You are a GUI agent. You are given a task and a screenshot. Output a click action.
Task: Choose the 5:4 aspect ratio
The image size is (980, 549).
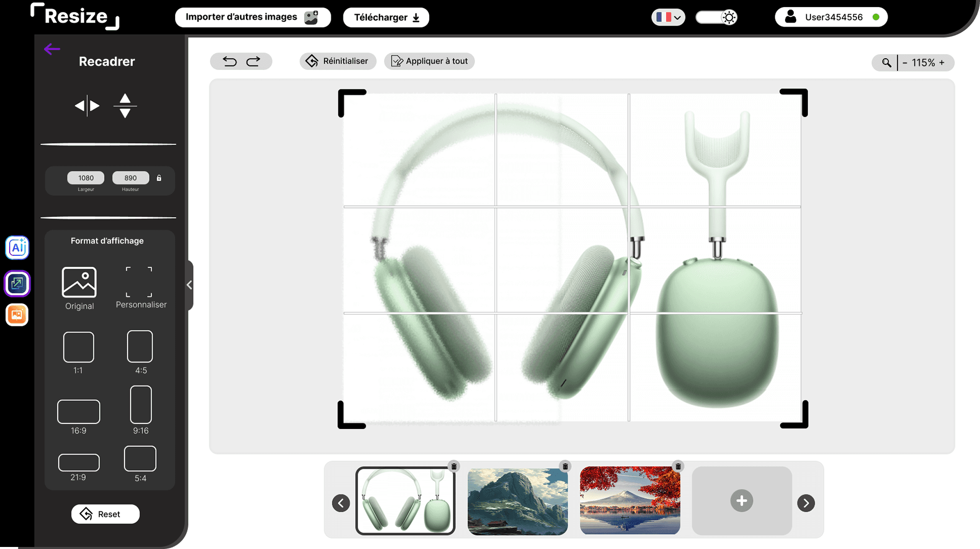click(x=140, y=464)
